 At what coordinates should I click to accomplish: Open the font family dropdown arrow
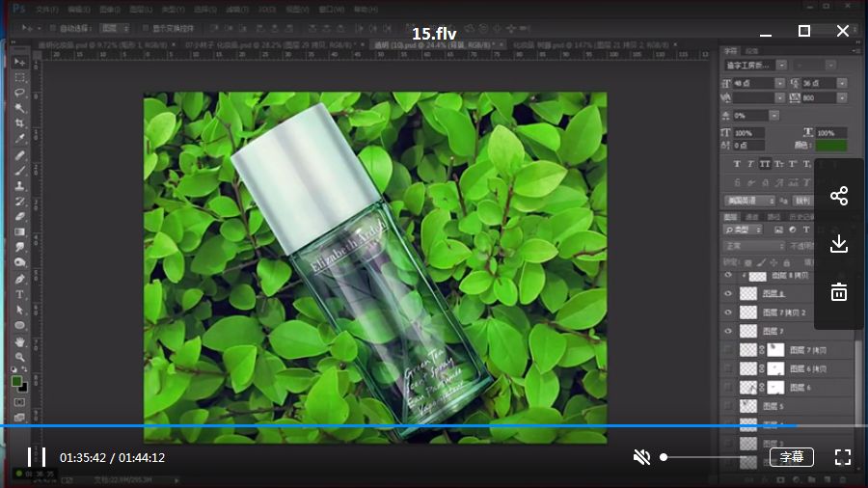pyautogui.click(x=781, y=66)
